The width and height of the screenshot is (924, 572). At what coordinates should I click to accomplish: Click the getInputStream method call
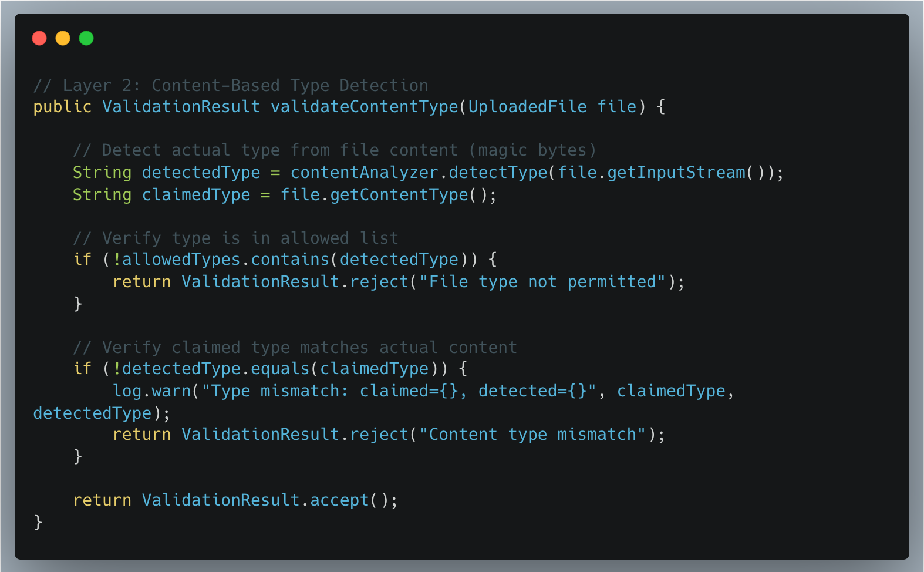(x=676, y=173)
